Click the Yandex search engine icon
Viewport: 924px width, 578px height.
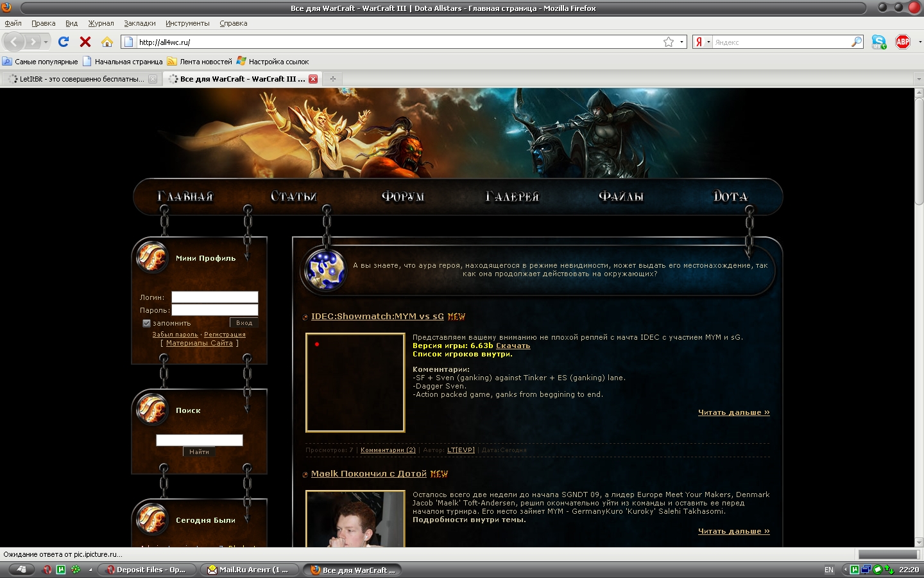click(x=699, y=42)
